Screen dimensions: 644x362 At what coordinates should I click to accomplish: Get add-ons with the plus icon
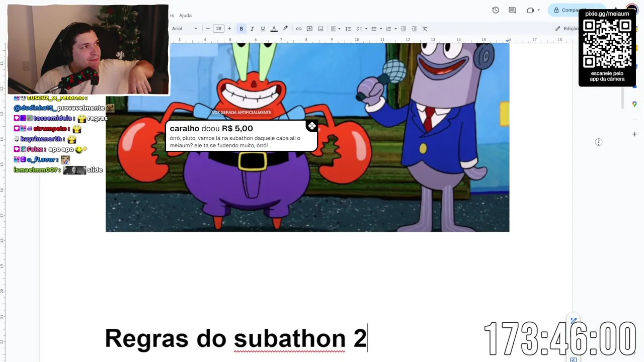point(634,134)
